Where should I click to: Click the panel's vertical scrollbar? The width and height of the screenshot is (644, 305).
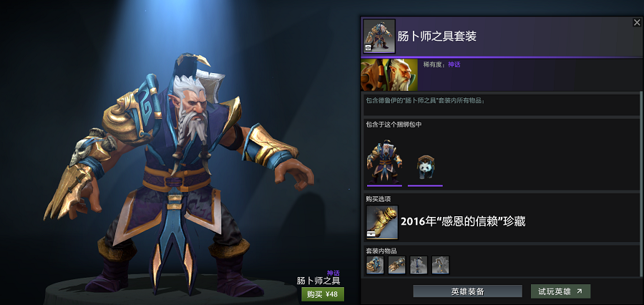click(x=642, y=184)
